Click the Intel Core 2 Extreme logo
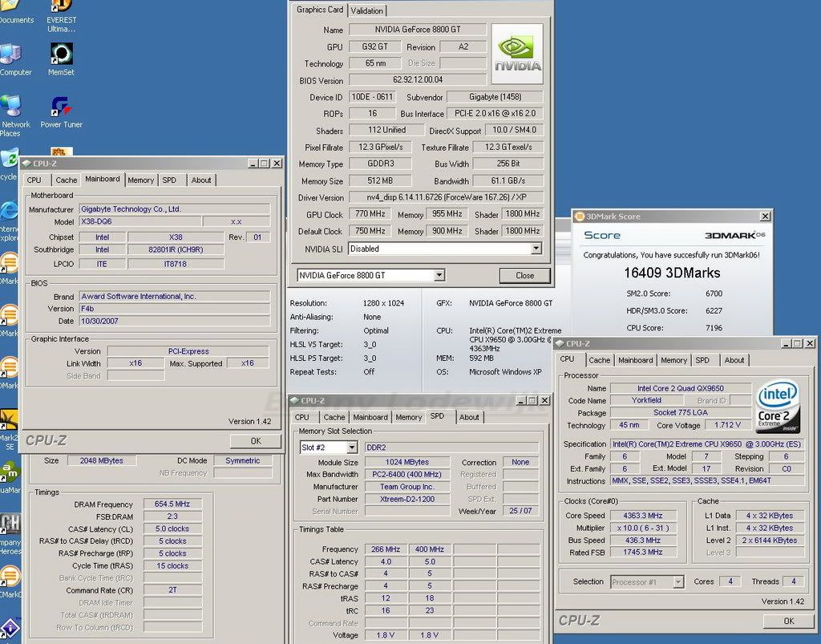 [778, 407]
